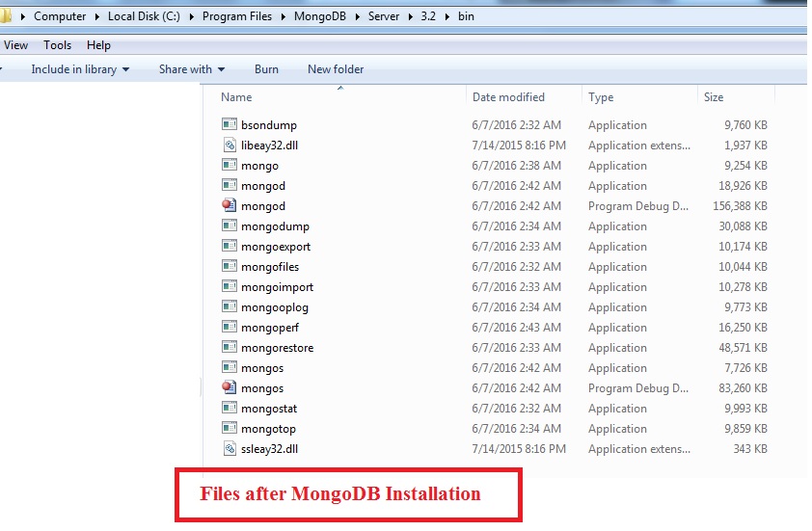Click the mongoimport application icon
The width and height of the screenshot is (812, 531).
(x=230, y=286)
